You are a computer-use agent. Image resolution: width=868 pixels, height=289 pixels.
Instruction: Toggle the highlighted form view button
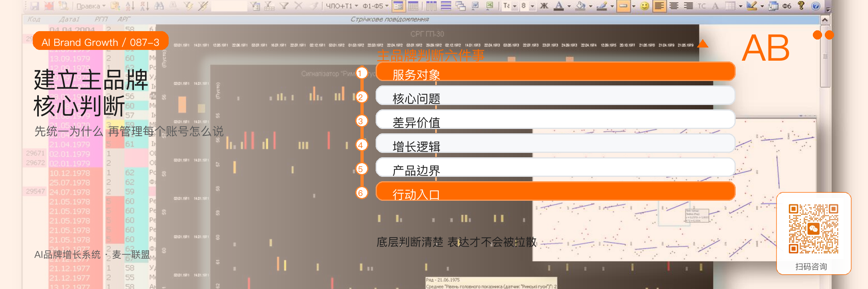click(x=398, y=6)
